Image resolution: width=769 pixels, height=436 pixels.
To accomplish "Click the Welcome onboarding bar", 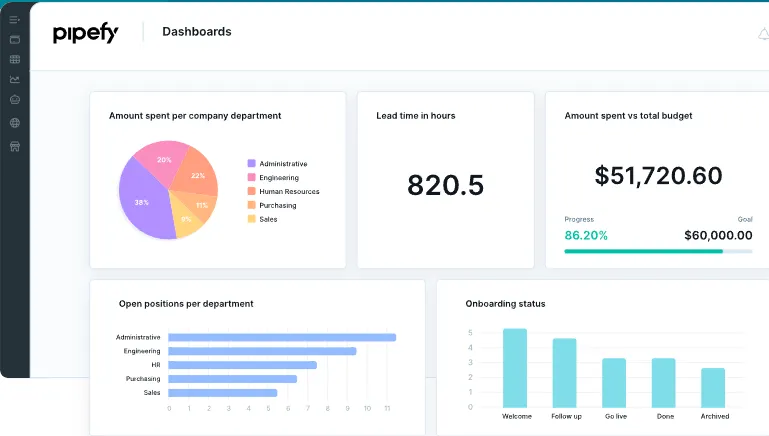I will 515,368.
